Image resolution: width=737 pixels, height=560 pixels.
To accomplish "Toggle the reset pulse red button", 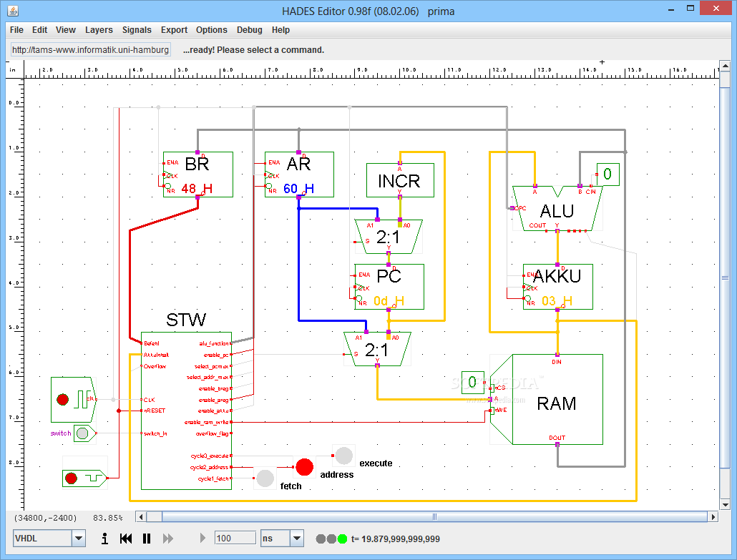I will (x=71, y=478).
